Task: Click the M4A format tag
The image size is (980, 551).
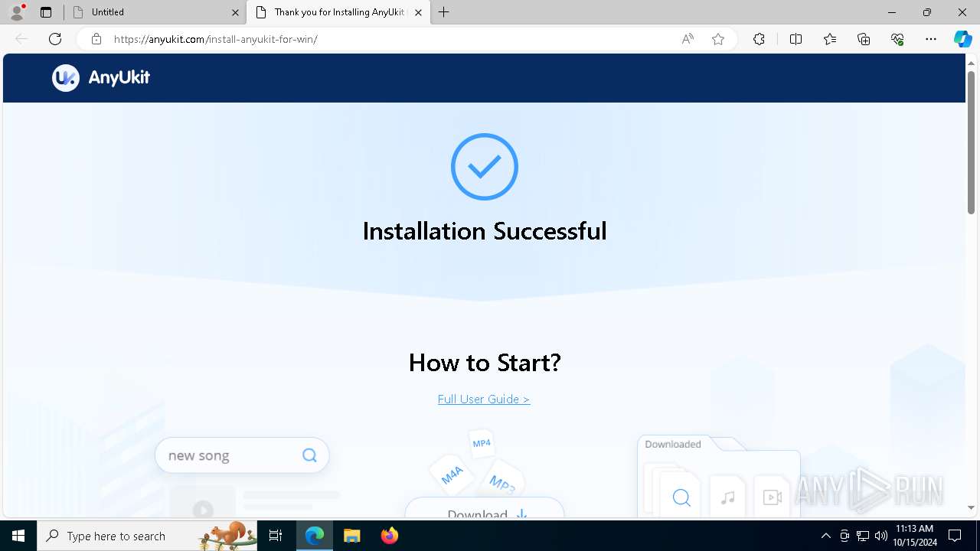Action: [x=452, y=474]
